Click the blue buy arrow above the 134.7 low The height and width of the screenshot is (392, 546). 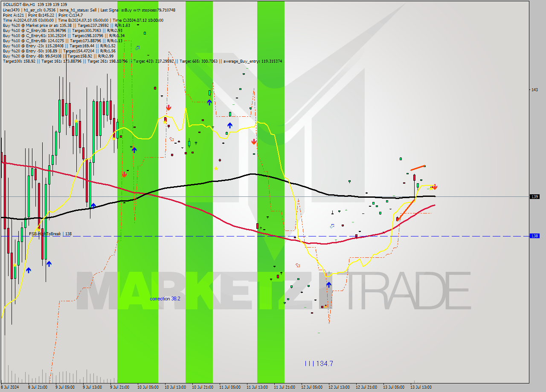tap(329, 285)
